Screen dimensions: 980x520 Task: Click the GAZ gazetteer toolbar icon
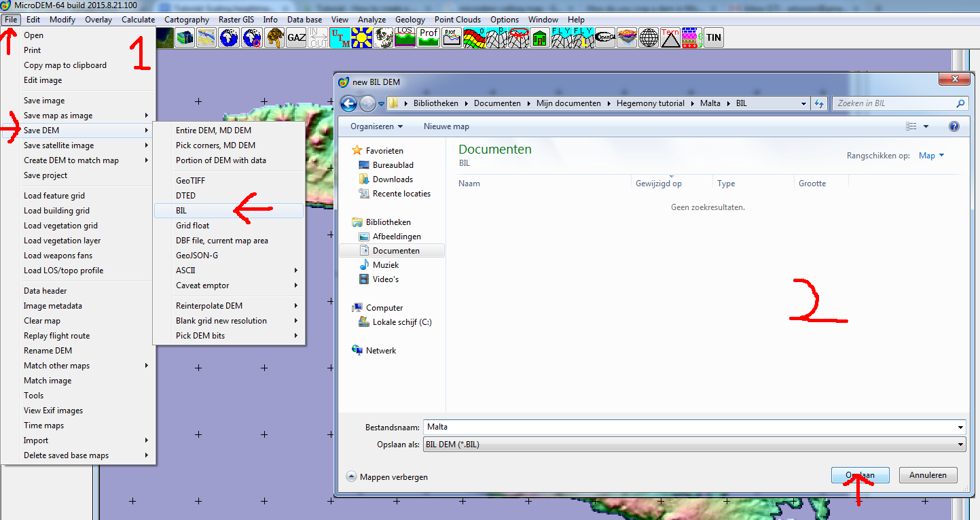click(296, 37)
